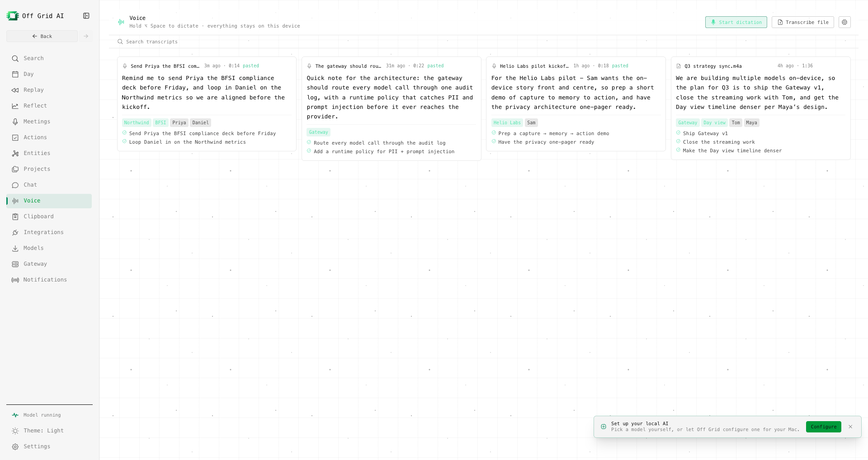The image size is (868, 460).
Task: Select the Voice sidebar item
Action: (x=49, y=201)
